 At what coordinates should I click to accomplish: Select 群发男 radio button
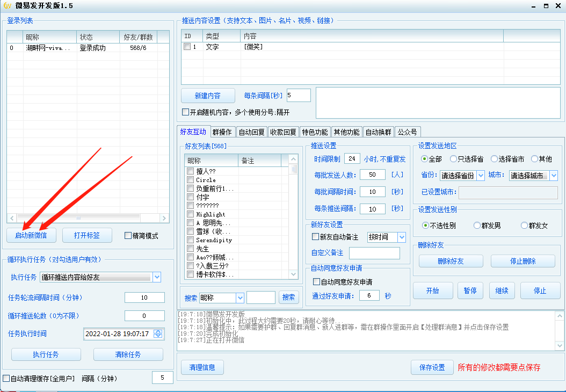477,225
